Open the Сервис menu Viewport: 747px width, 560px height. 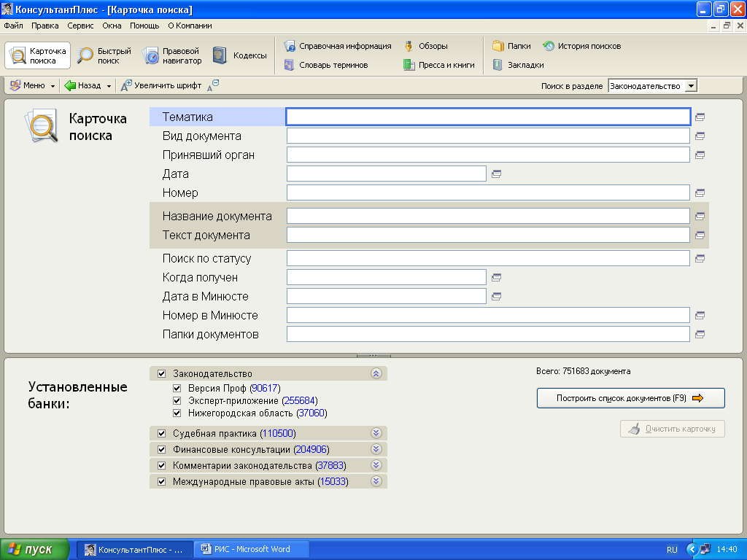(x=80, y=26)
